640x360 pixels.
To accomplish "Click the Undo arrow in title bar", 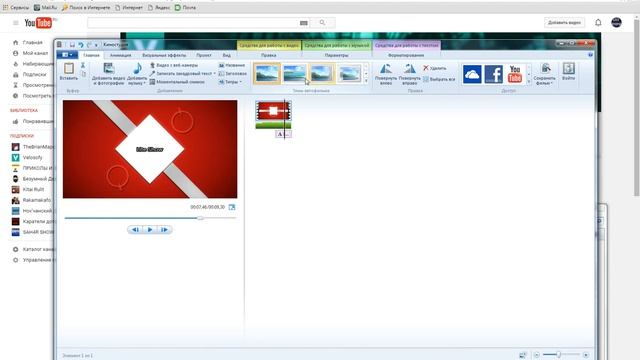I will [x=80, y=44].
